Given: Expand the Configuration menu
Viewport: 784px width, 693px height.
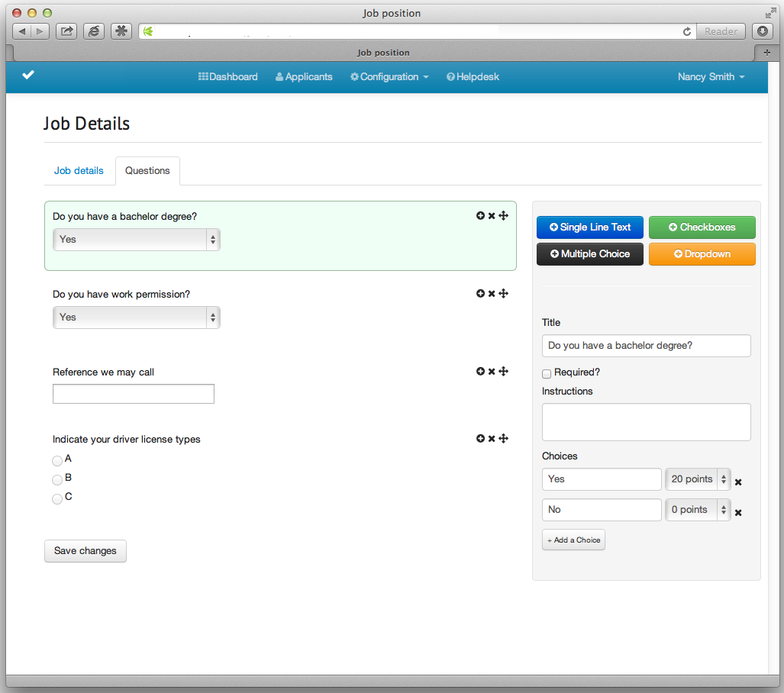Looking at the screenshot, I should tap(389, 76).
